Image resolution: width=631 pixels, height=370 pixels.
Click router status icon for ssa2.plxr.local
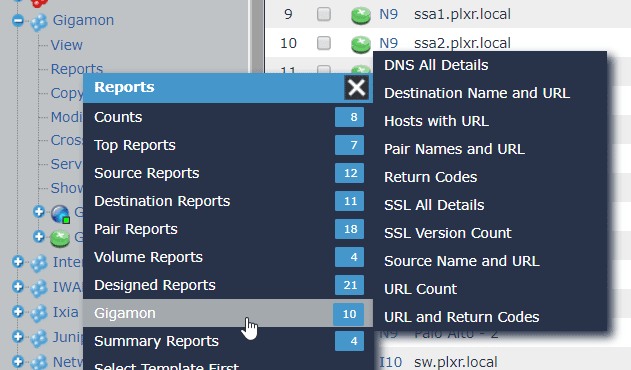point(361,44)
